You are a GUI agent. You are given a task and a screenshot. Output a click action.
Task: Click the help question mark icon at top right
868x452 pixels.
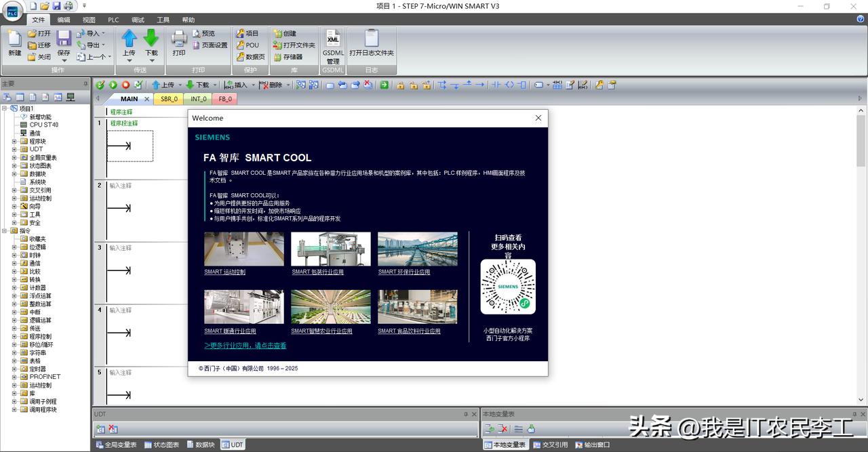pos(861,20)
